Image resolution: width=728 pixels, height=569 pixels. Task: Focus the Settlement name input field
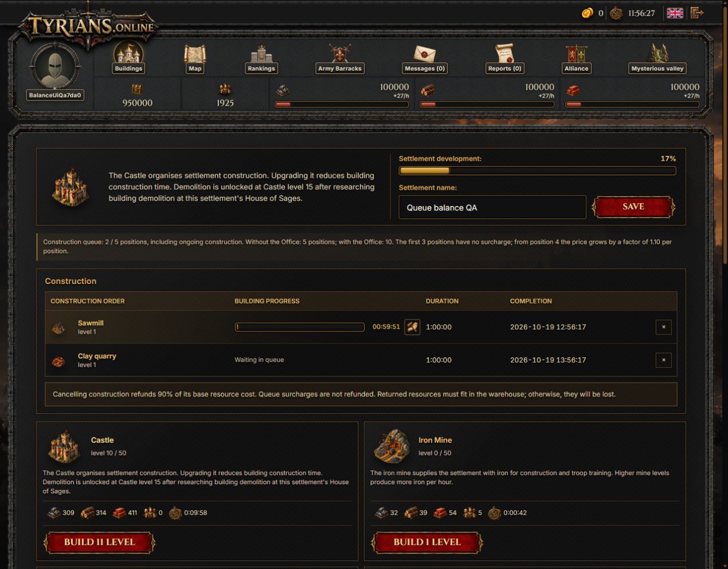point(492,207)
